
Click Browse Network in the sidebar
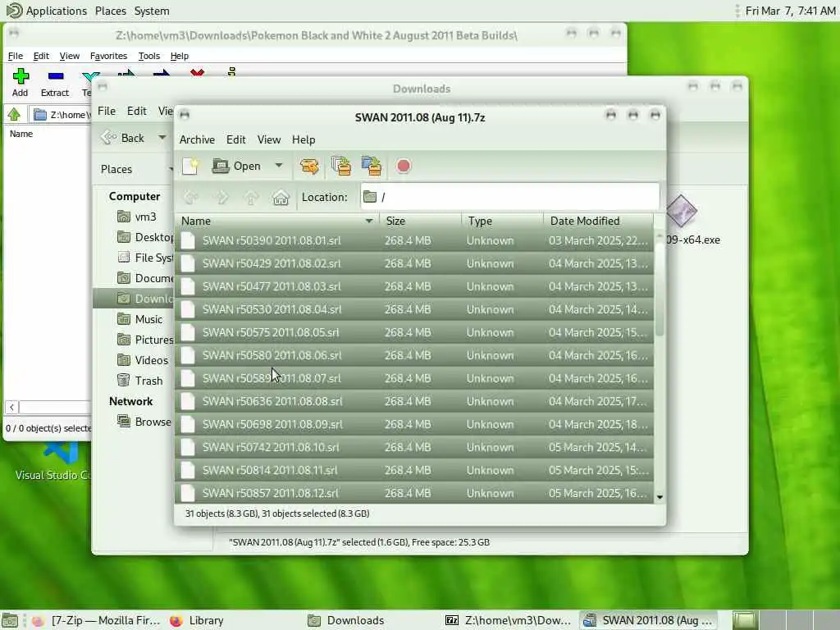[x=144, y=422]
